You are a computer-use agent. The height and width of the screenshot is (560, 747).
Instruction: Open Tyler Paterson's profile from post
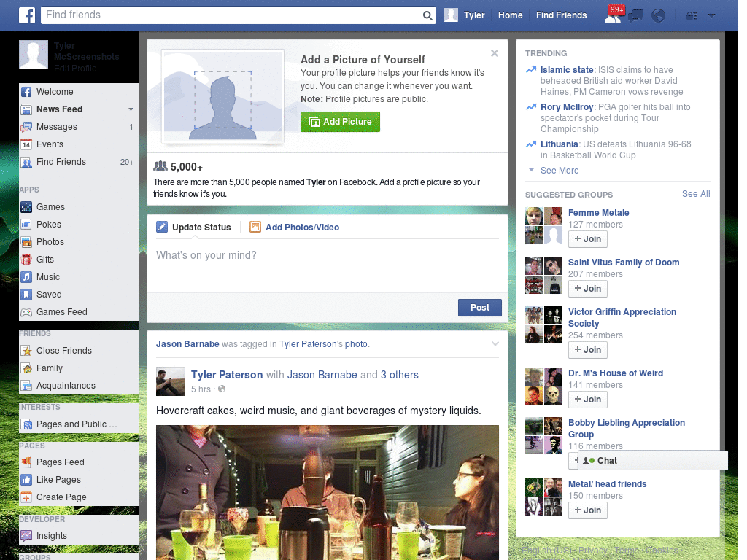click(x=227, y=375)
